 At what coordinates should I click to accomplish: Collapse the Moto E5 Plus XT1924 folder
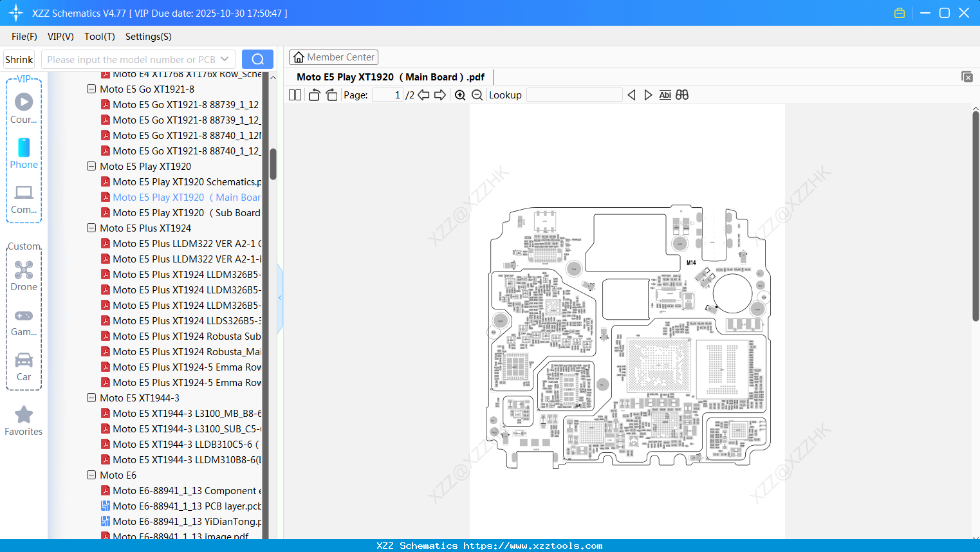point(91,228)
